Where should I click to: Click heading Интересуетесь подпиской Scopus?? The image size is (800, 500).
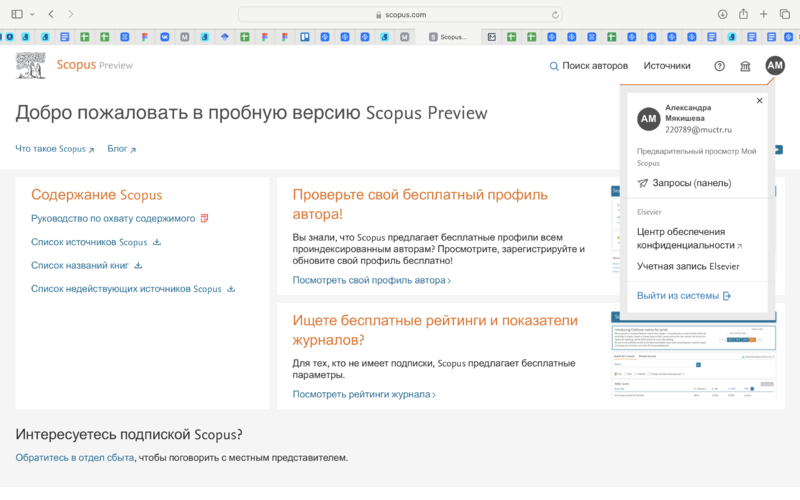(129, 435)
